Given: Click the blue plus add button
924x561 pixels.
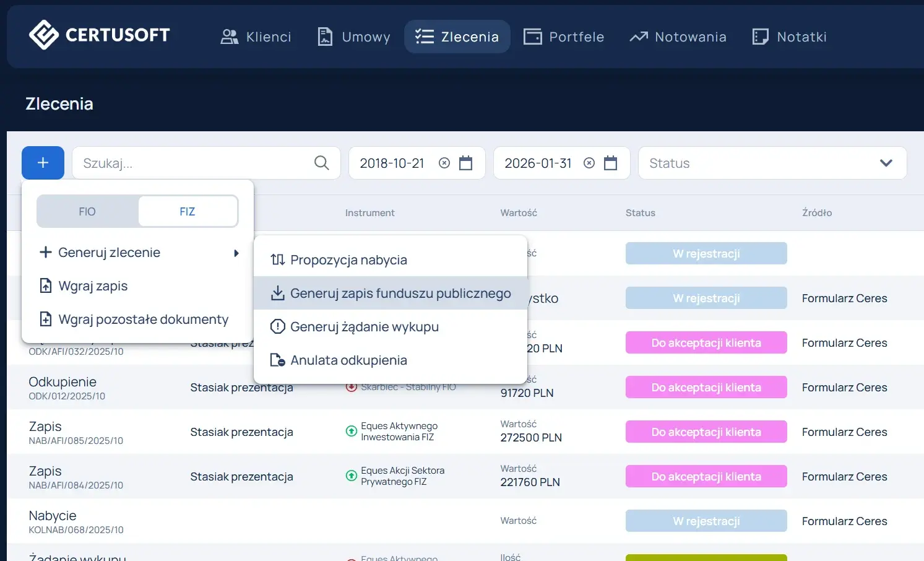Looking at the screenshot, I should point(43,163).
